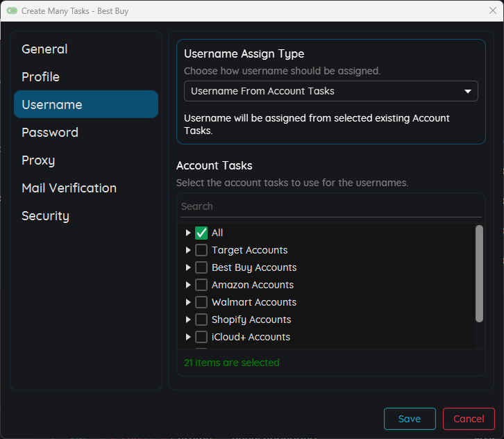Enable the Best Buy Accounts checkbox
Screen dimensions: 504x439
[x=201, y=267]
